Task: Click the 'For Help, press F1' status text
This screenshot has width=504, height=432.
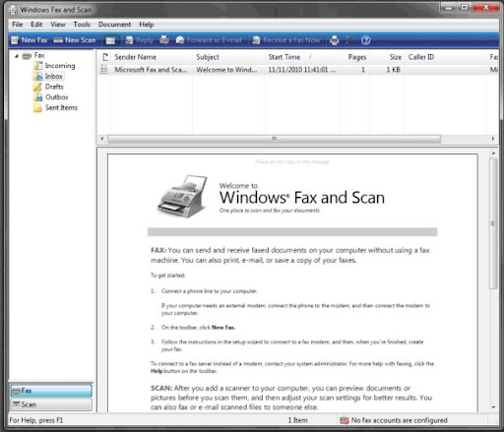Action: [x=36, y=420]
